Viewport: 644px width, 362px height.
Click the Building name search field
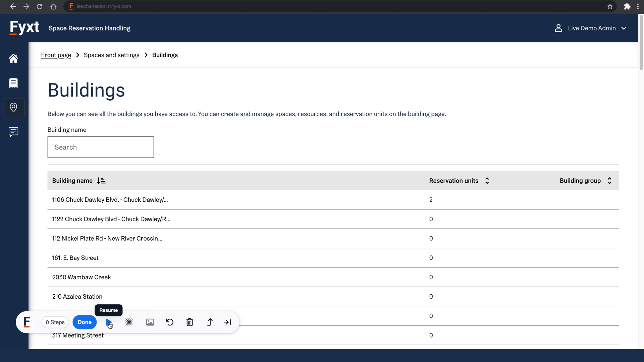(x=101, y=147)
